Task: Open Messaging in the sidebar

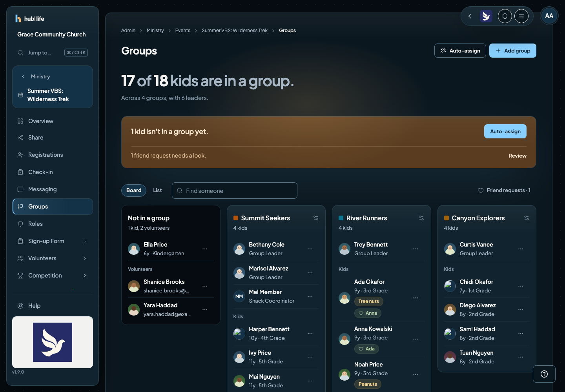Action: (x=53, y=189)
